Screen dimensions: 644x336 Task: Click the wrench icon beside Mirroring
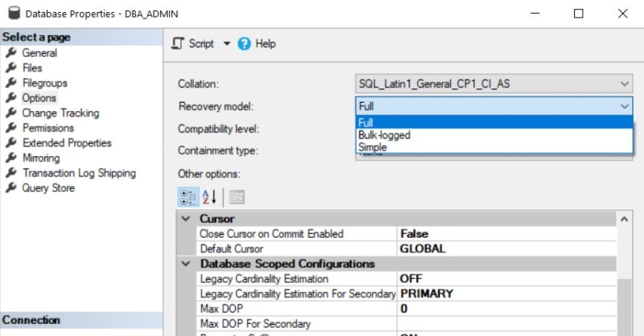pyautogui.click(x=11, y=158)
